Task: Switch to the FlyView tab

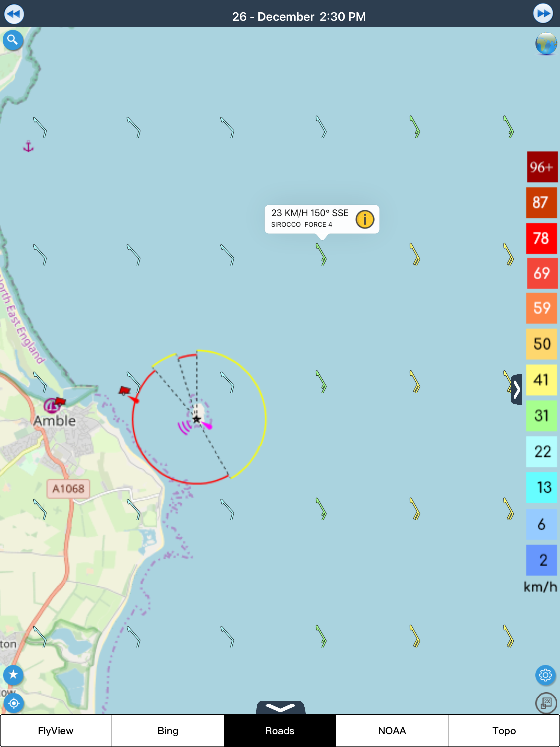Action: [56, 731]
